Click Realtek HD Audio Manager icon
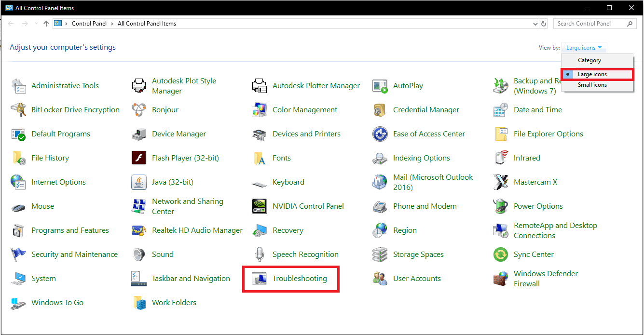This screenshot has width=644, height=335. [139, 230]
